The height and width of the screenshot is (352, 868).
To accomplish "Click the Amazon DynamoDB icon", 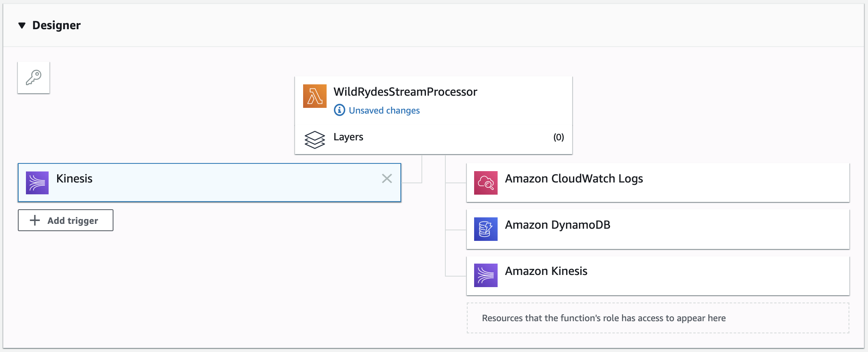I will [486, 229].
